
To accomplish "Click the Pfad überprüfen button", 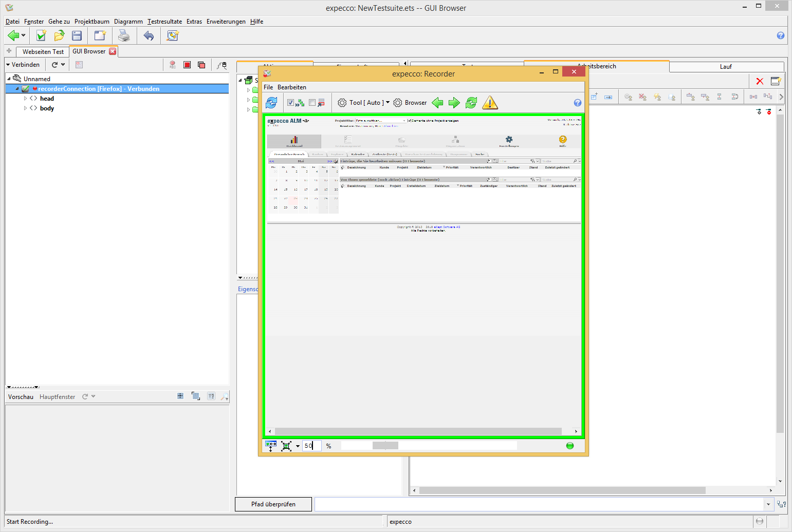I will pyautogui.click(x=273, y=504).
